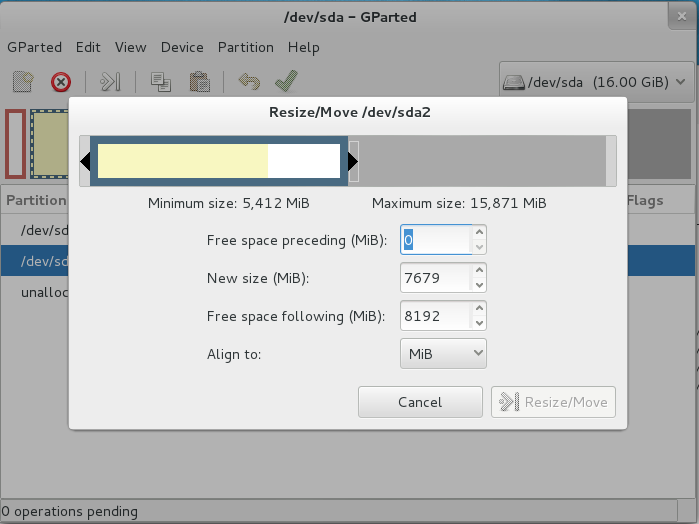This screenshot has width=699, height=524.
Task: Click the yellow used-space area of partition bar
Action: (x=183, y=161)
